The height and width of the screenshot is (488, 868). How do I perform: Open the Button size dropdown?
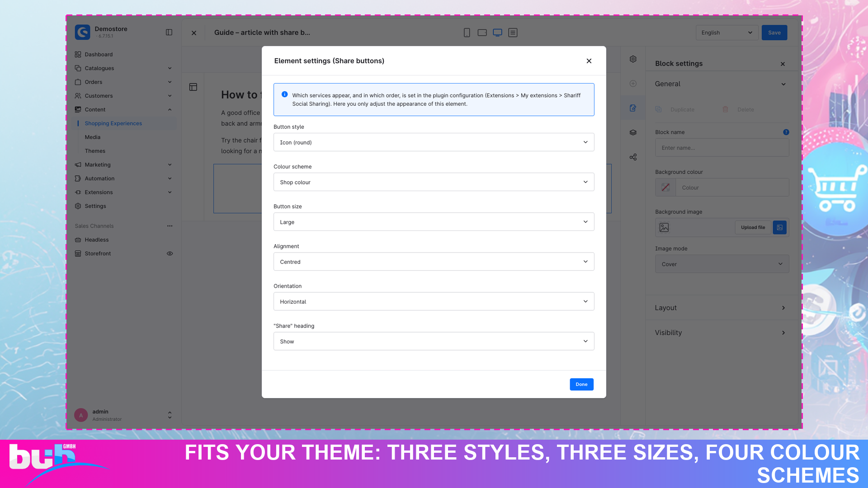[x=434, y=222]
